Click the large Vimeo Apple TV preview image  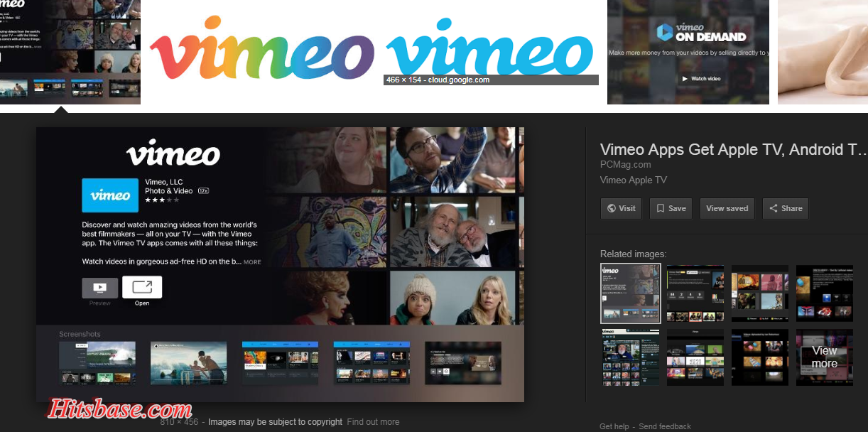click(280, 264)
